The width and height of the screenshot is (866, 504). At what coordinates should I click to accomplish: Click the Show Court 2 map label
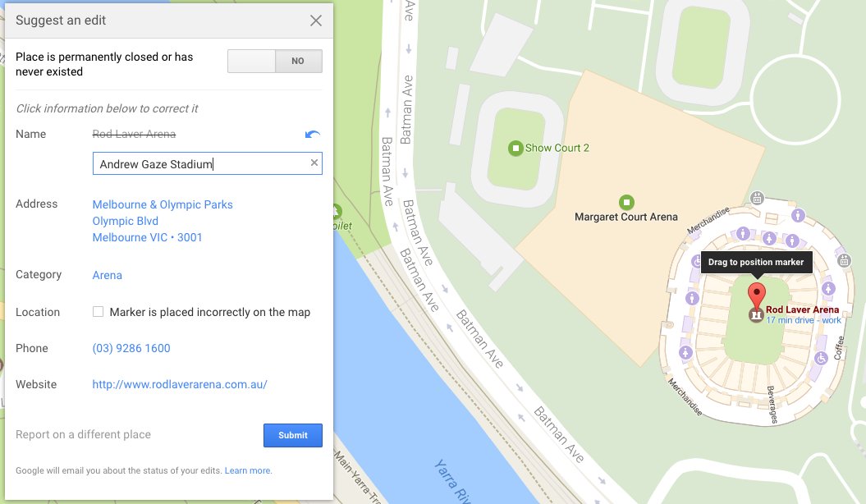click(x=557, y=148)
